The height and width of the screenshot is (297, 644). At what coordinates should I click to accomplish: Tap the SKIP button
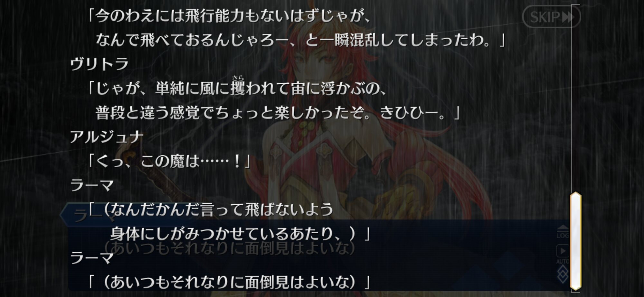pos(551,16)
